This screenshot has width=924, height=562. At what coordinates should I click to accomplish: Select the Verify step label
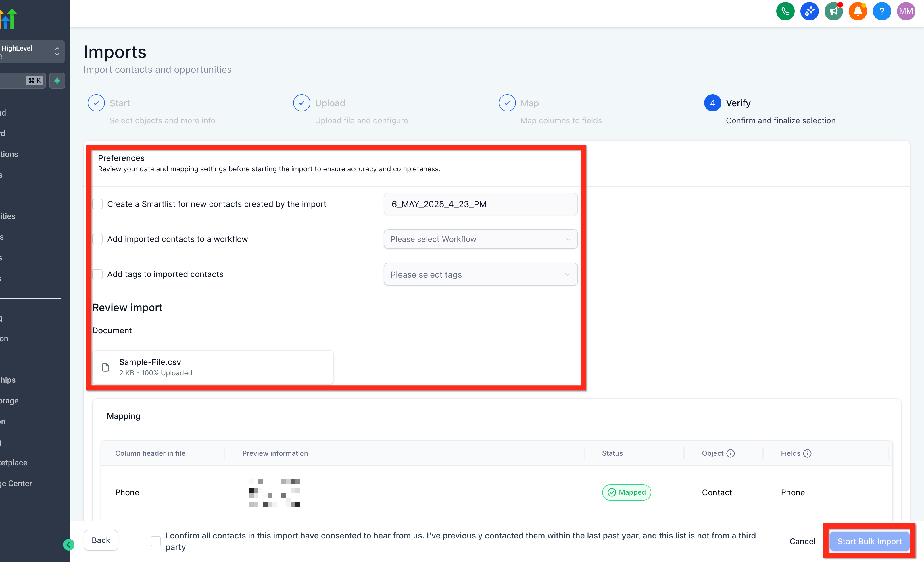[738, 103]
